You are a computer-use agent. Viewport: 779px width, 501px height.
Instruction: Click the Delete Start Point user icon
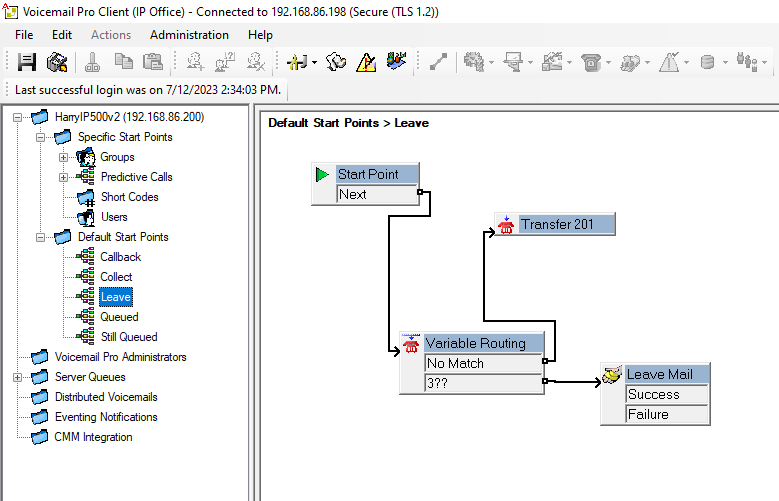pos(256,62)
